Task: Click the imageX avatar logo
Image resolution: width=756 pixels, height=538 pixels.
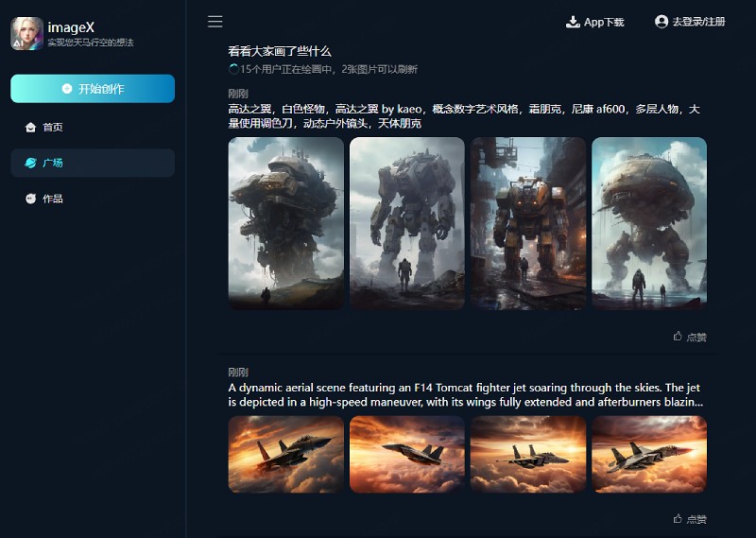Action: click(26, 34)
